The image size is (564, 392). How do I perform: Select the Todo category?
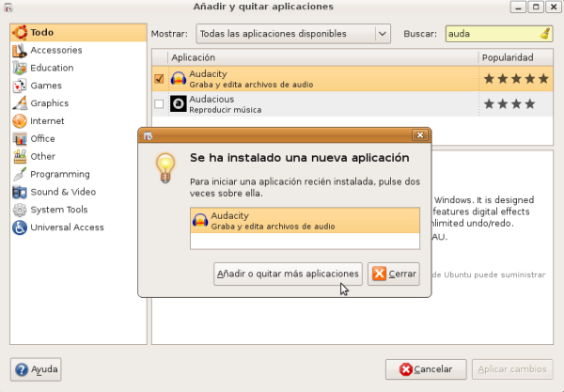pyautogui.click(x=41, y=33)
